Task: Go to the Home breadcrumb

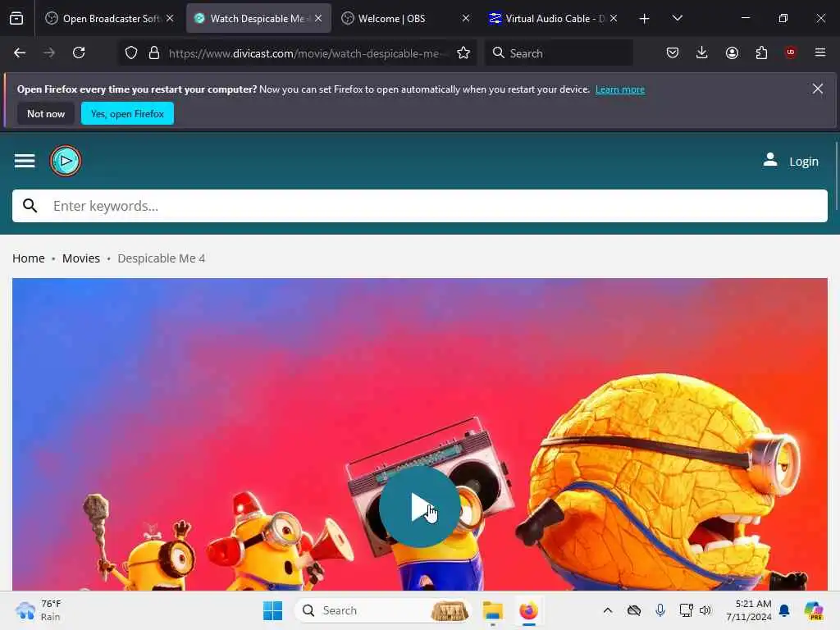Action: pyautogui.click(x=29, y=258)
